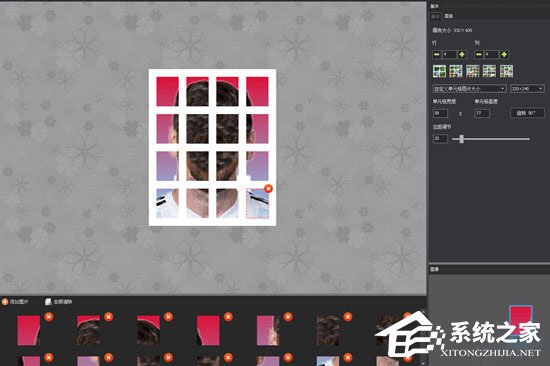Remove fifth image in strip's second row

click(288, 358)
